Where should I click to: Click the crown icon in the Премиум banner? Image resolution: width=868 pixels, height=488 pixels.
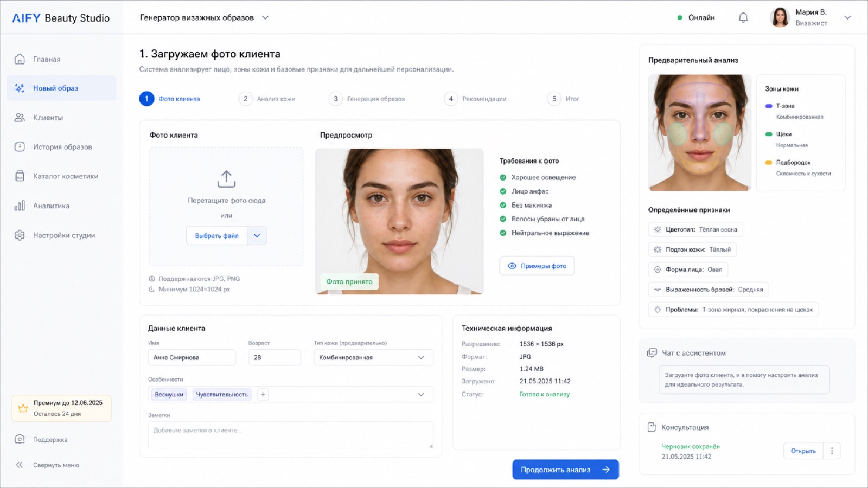(23, 408)
